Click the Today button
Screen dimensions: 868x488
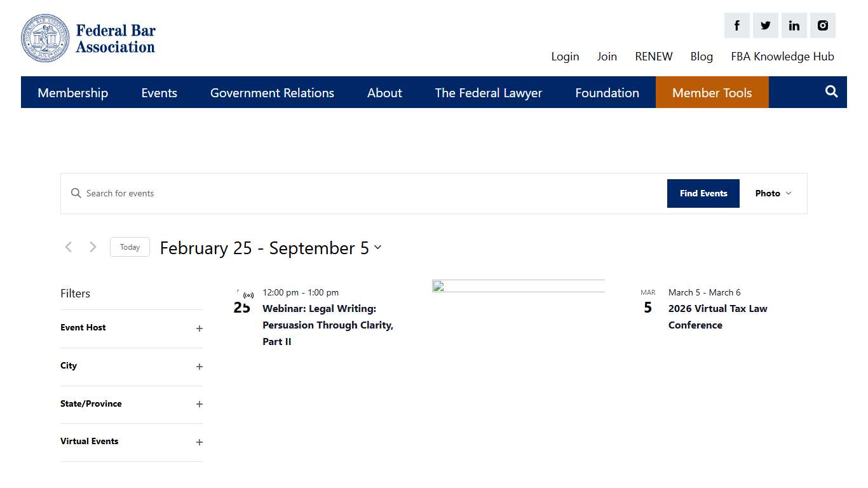click(x=130, y=247)
